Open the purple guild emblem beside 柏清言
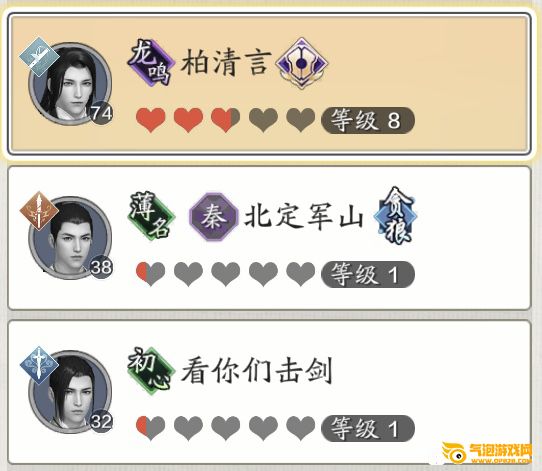 (302, 63)
